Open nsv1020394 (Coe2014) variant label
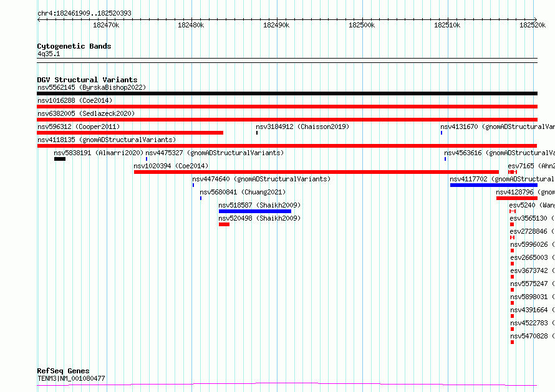 coord(171,166)
